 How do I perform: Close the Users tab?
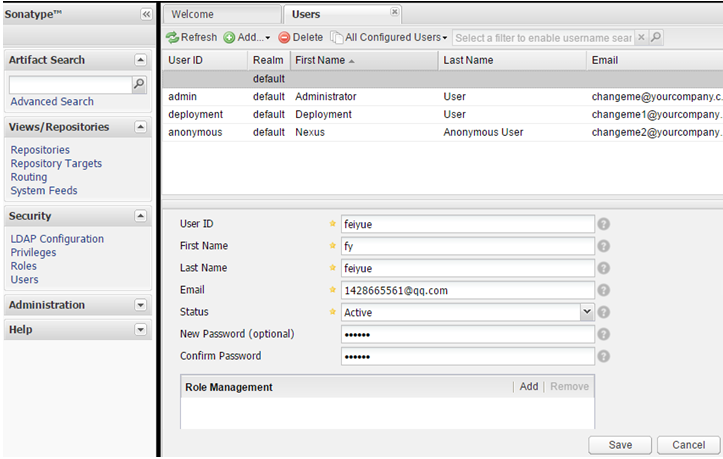[x=395, y=12]
